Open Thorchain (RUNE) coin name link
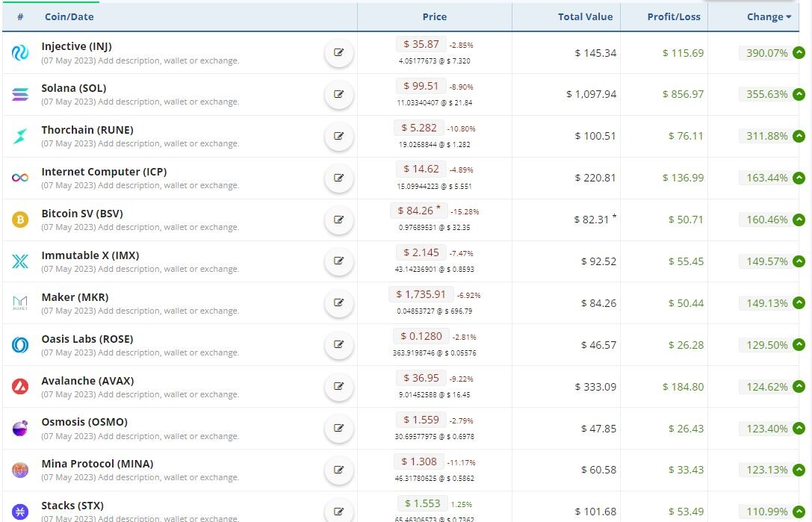This screenshot has height=522, width=812. click(x=87, y=130)
